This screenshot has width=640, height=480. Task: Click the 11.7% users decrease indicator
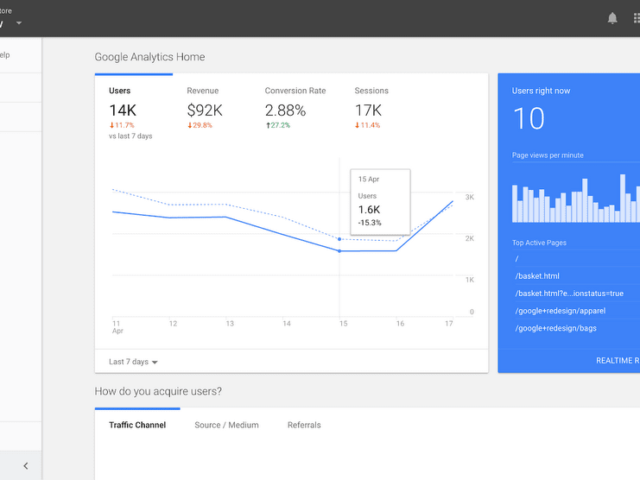pyautogui.click(x=122, y=125)
